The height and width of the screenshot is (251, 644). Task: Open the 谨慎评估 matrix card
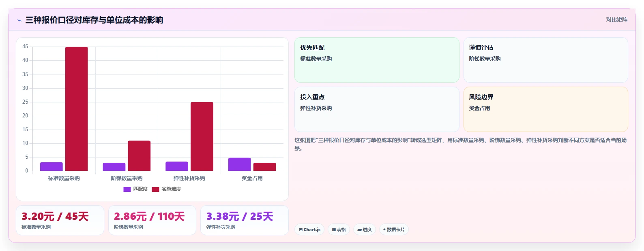click(x=545, y=60)
